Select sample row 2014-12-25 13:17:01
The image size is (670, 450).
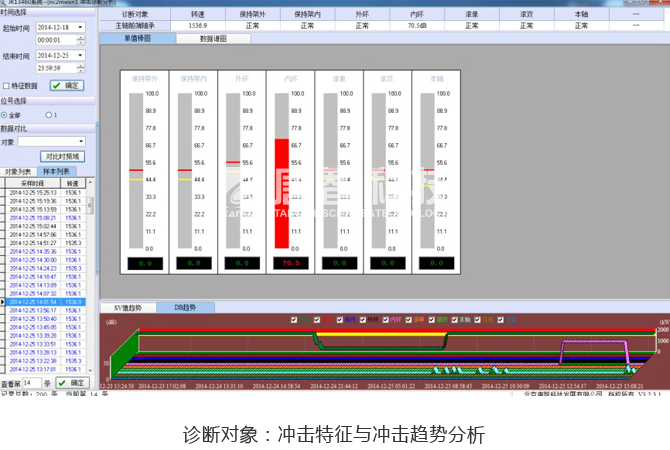[x=45, y=369]
